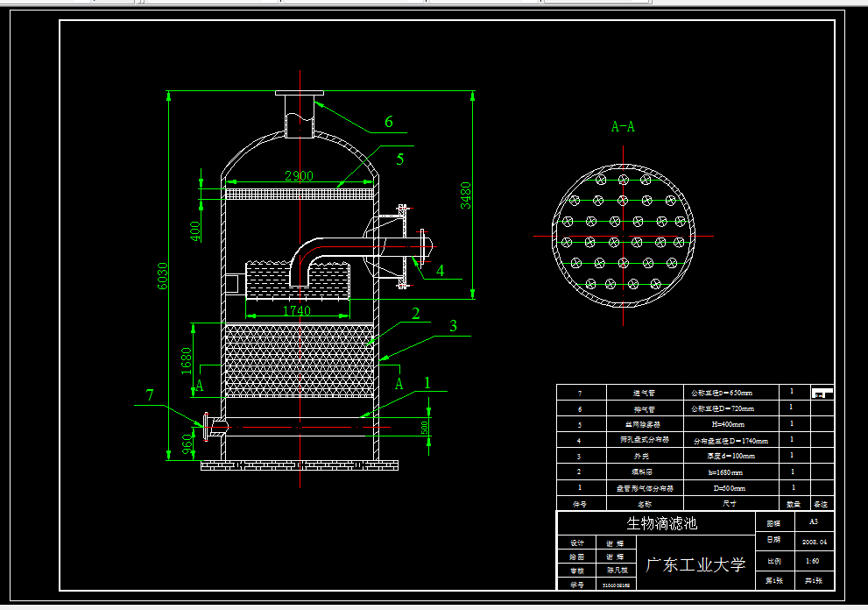The height and width of the screenshot is (610, 868).
Task: Select the 生物滴滤池 drawing title
Action: pos(661,523)
